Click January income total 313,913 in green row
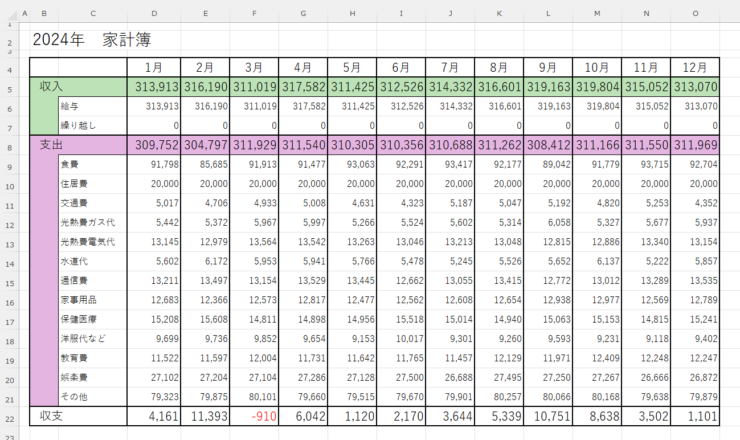 [x=154, y=87]
